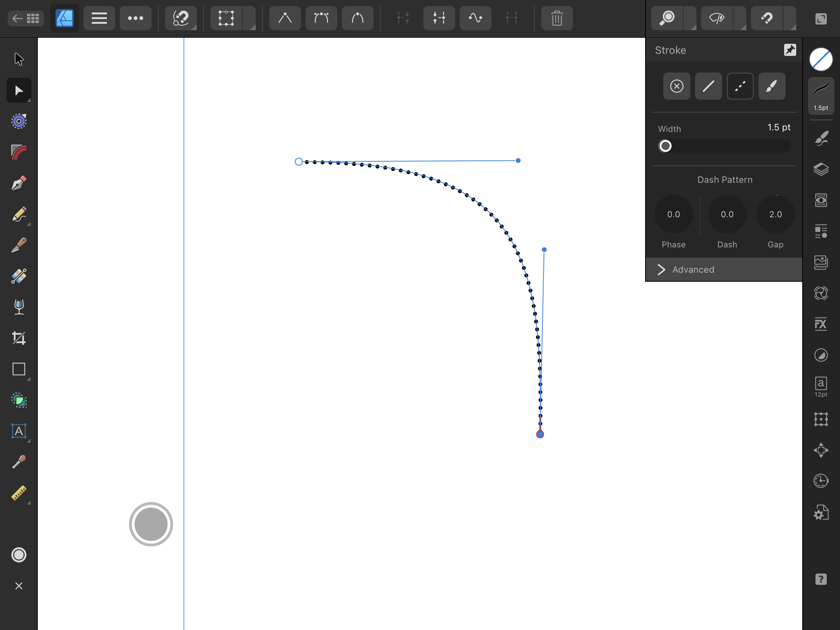Expand the Advanced section

(724, 270)
